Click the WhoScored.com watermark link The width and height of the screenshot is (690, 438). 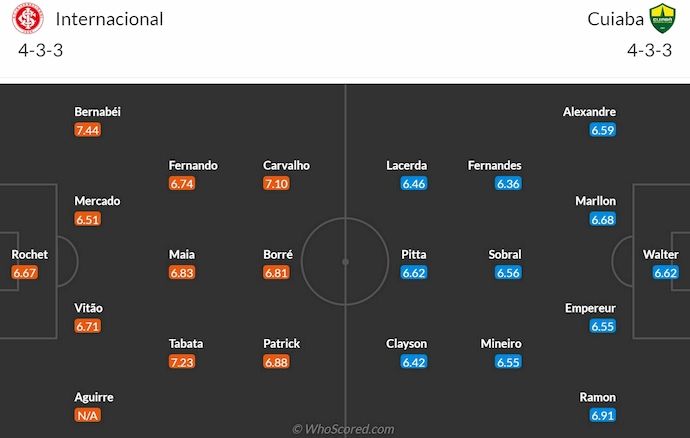tap(344, 429)
